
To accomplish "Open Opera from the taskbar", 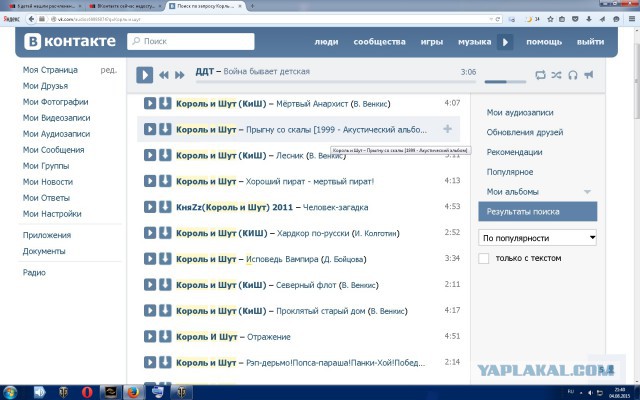I will point(87,392).
